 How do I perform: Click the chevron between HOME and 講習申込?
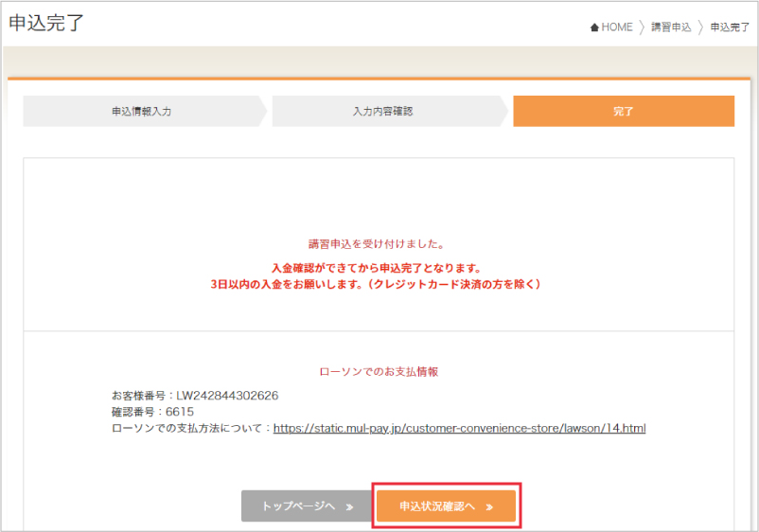(642, 27)
